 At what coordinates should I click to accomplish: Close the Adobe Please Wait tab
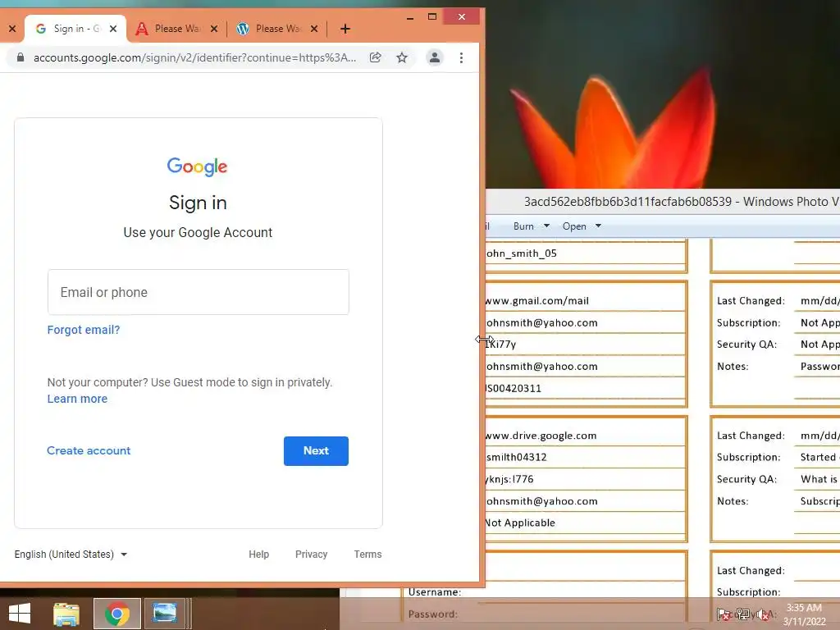pyautogui.click(x=214, y=29)
